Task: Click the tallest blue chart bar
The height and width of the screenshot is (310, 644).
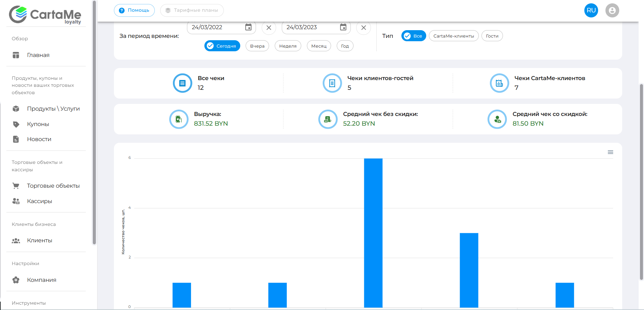Action: coord(373,233)
